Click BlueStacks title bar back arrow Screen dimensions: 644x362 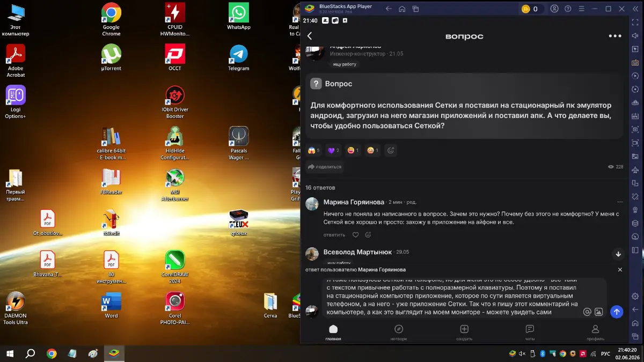tap(389, 9)
